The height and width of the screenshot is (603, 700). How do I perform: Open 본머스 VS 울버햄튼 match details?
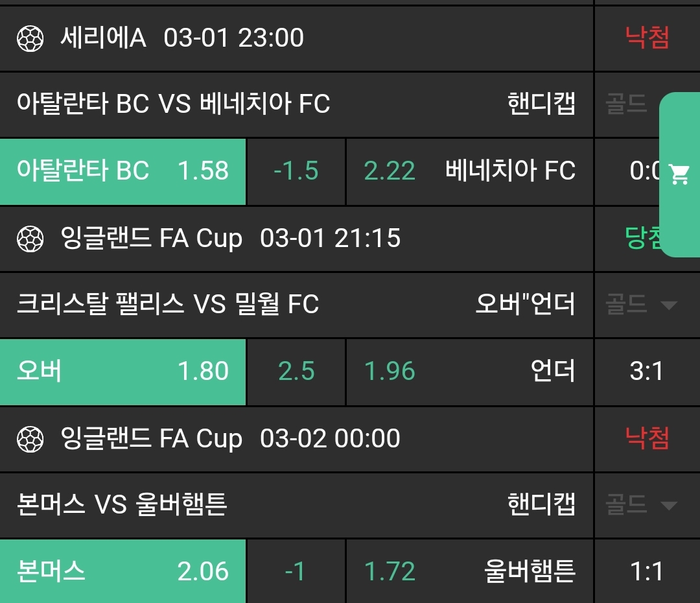[x=122, y=504]
